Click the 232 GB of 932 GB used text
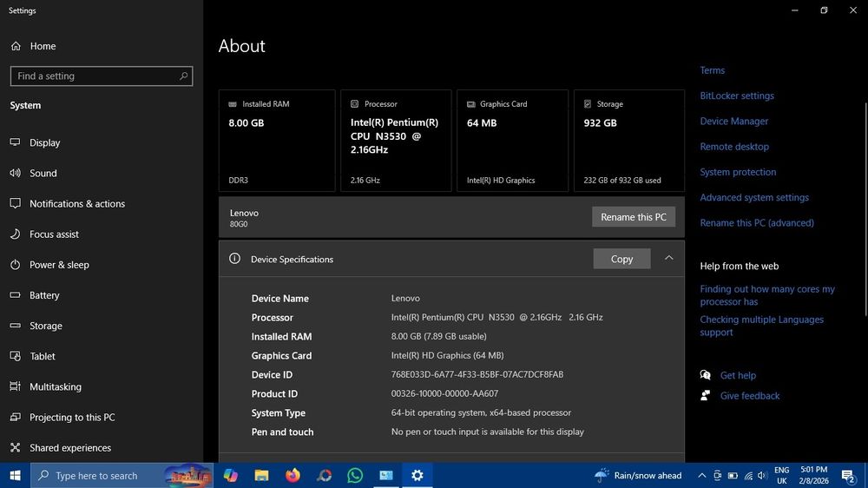The height and width of the screenshot is (488, 868). click(x=622, y=180)
